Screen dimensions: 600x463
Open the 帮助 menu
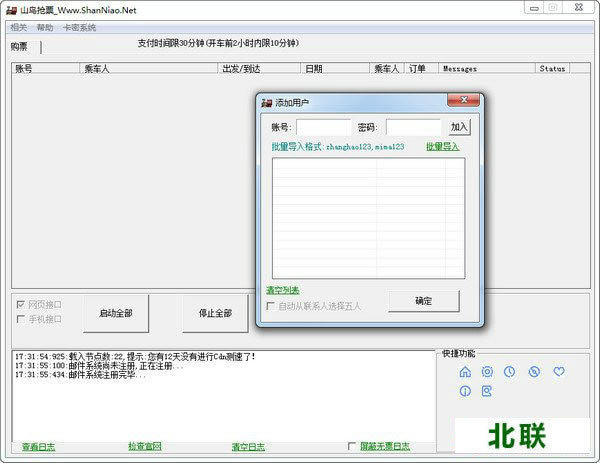click(x=45, y=28)
